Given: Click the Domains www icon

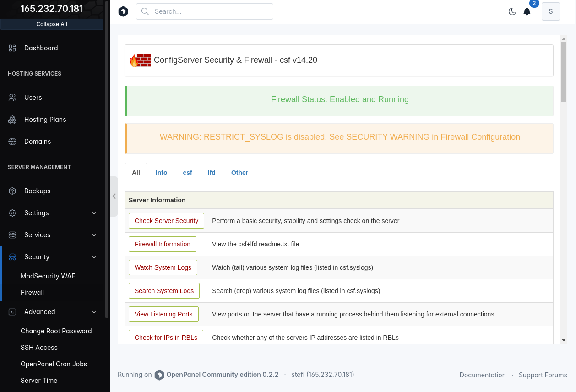Looking at the screenshot, I should pos(12,142).
